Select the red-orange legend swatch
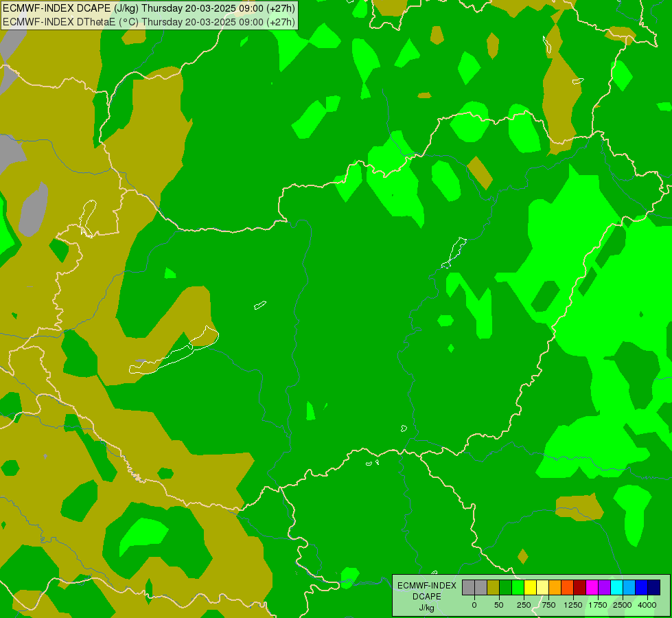The height and width of the screenshot is (618, 672). 568,587
